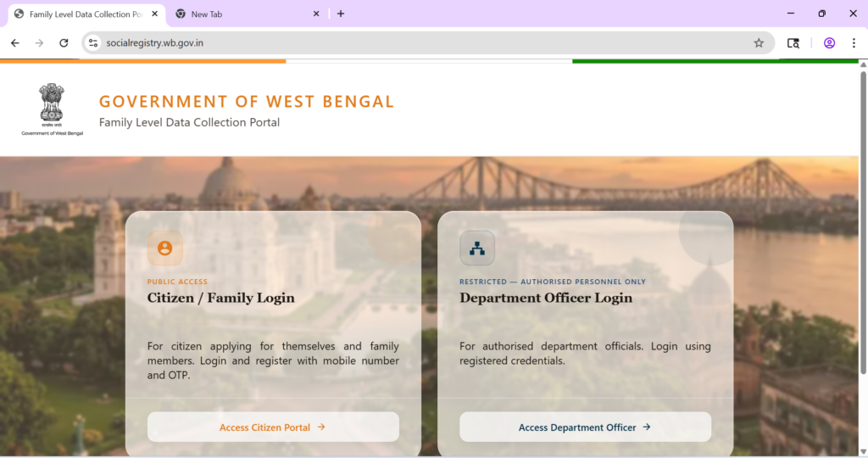The height and width of the screenshot is (458, 868).
Task: Click the GOVERNMENT OF WEST BENGAL title
Action: (247, 101)
